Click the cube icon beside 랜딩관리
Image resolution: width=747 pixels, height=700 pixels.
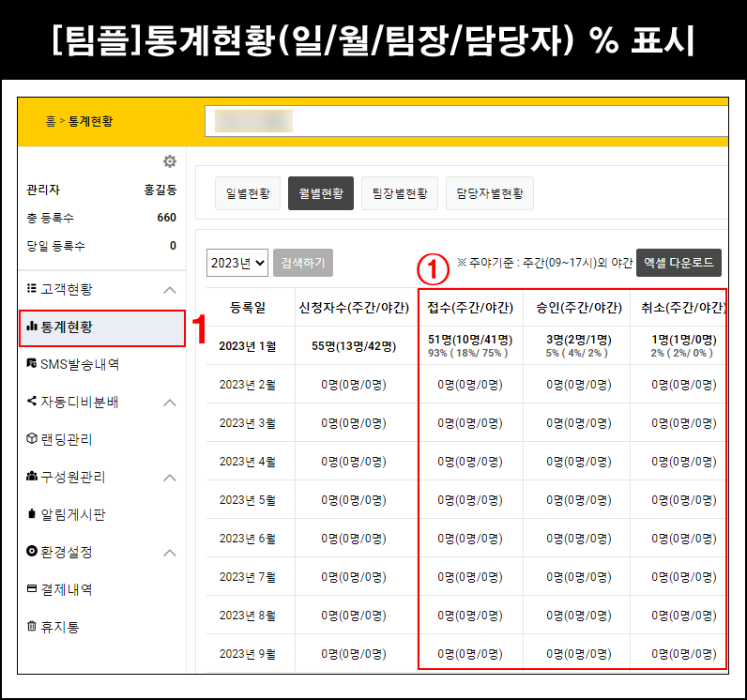click(x=32, y=439)
